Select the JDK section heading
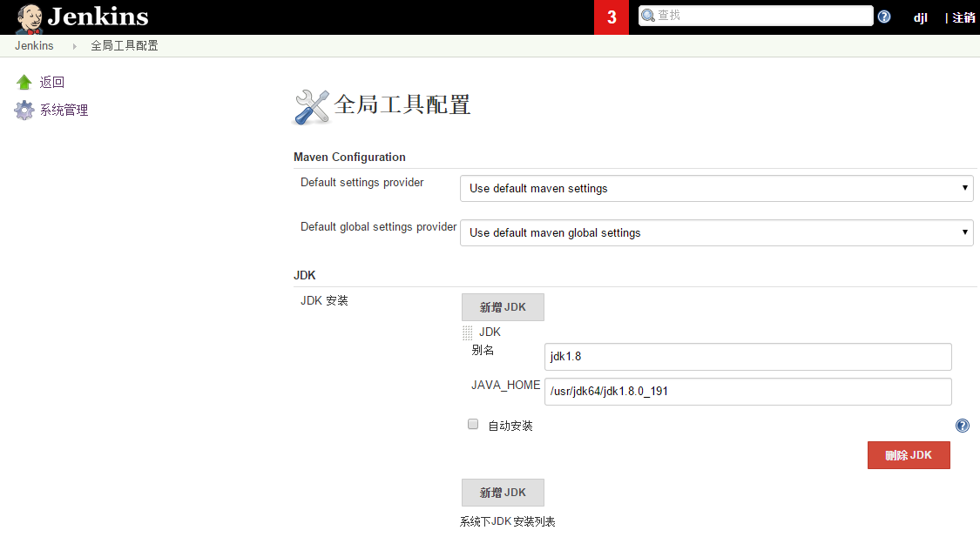This screenshot has height=537, width=980. [x=304, y=275]
